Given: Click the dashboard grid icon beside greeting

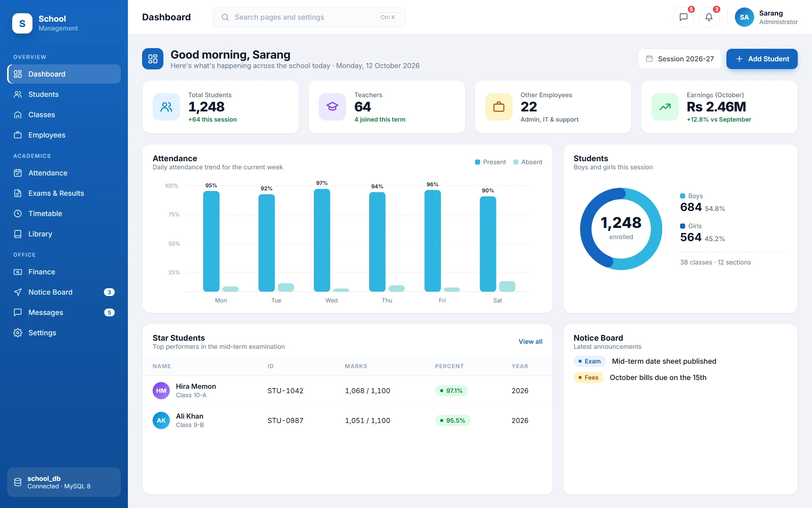Looking at the screenshot, I should coord(153,59).
